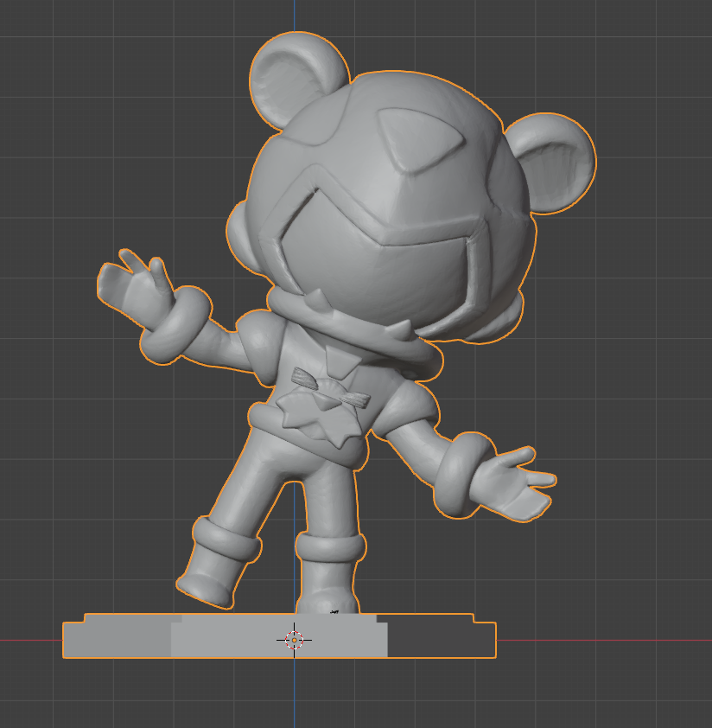Click the dark right section of the base
The height and width of the screenshot is (728, 712).
441,640
